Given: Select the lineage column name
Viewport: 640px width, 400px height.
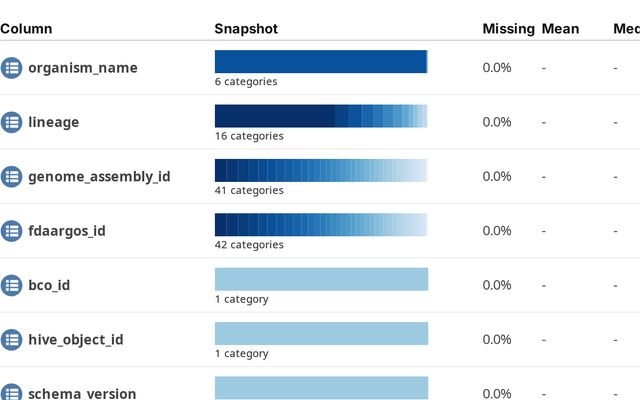Looking at the screenshot, I should [53, 122].
